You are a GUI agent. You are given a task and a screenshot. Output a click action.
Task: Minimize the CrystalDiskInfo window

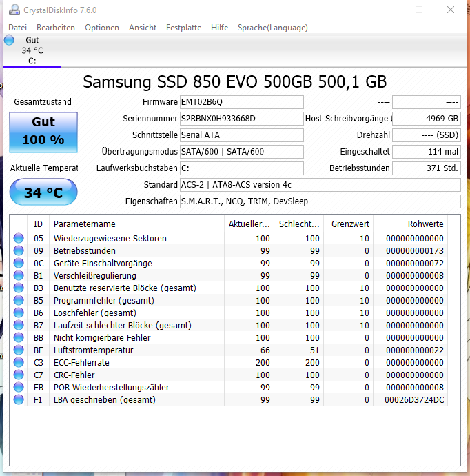click(388, 10)
